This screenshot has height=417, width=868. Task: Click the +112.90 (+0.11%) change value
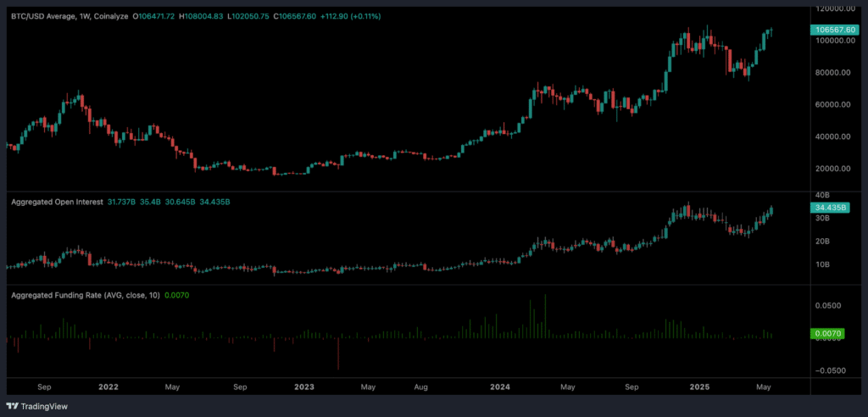350,17
